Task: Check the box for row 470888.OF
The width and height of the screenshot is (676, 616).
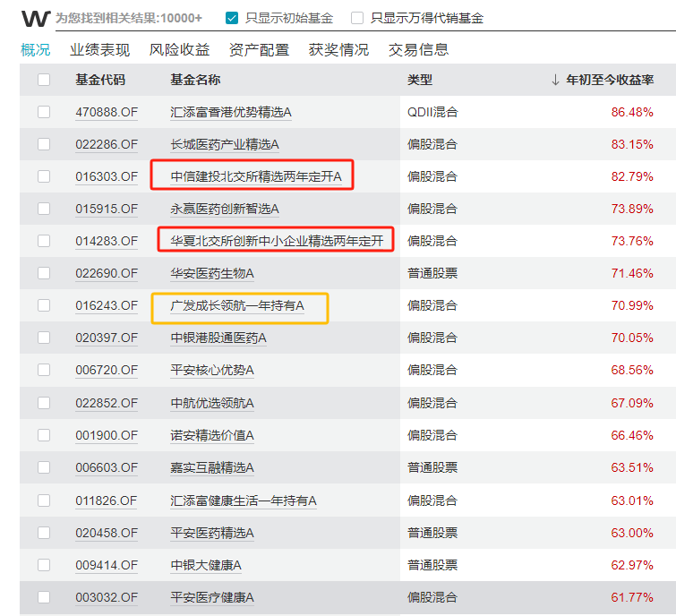Action: pos(44,112)
